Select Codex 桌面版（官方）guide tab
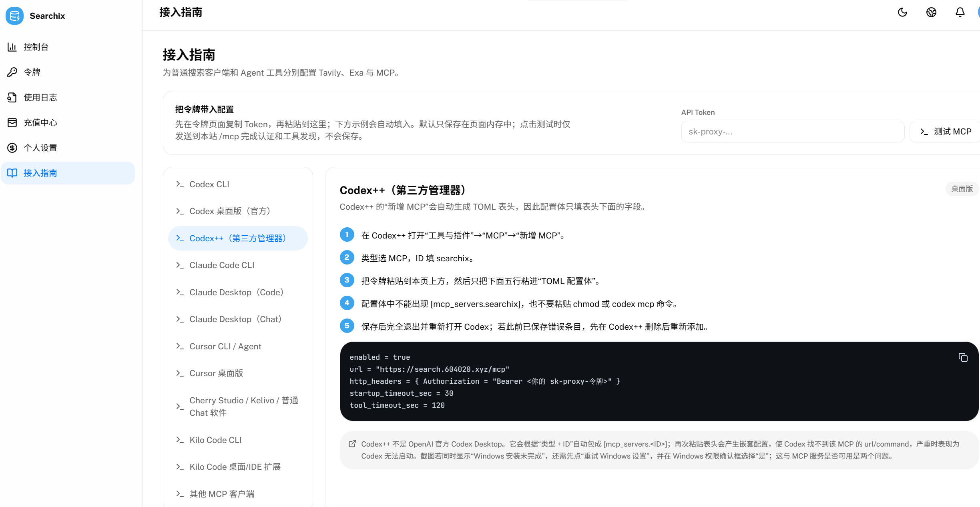 (x=238, y=211)
